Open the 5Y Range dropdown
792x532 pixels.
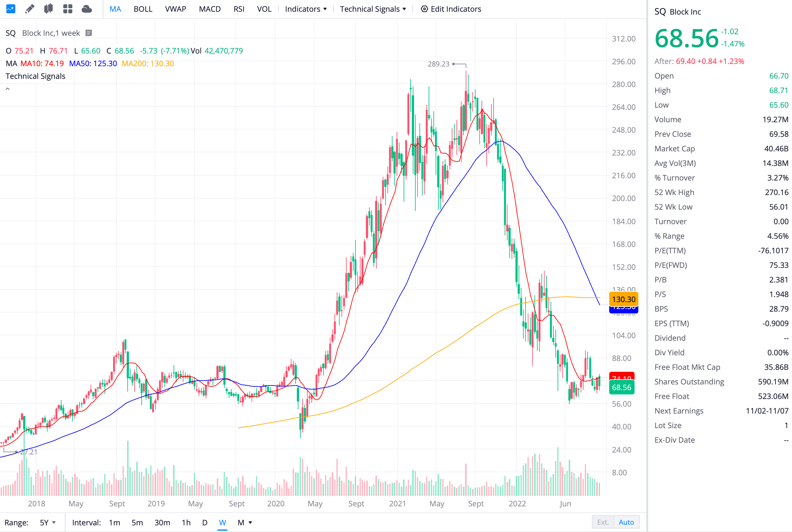48,522
